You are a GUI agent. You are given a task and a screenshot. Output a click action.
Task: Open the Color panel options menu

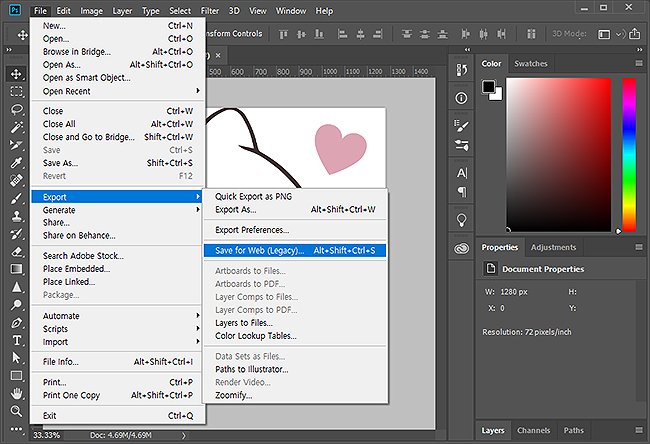pyautogui.click(x=639, y=63)
